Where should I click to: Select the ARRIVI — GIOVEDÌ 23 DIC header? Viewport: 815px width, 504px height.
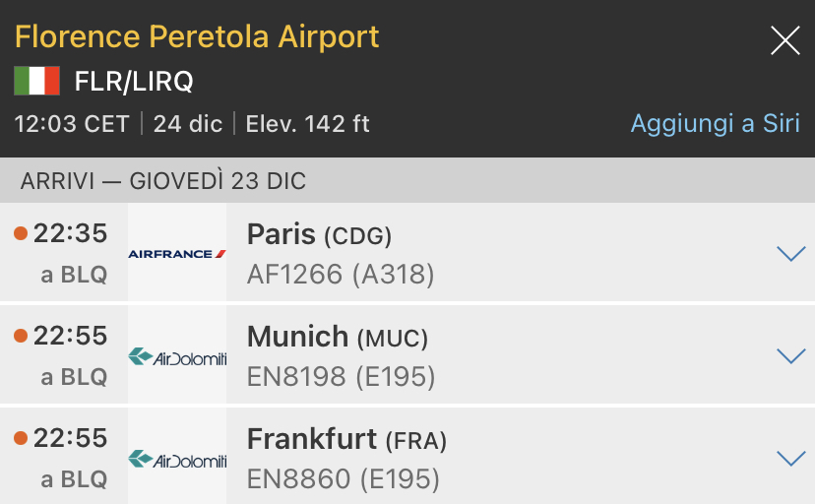[x=163, y=181]
